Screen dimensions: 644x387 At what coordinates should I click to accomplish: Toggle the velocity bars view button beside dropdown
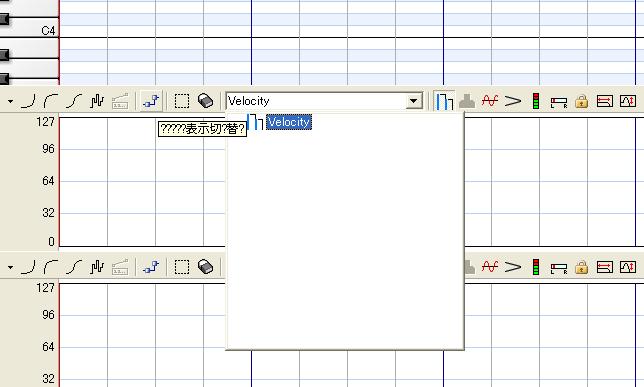444,101
